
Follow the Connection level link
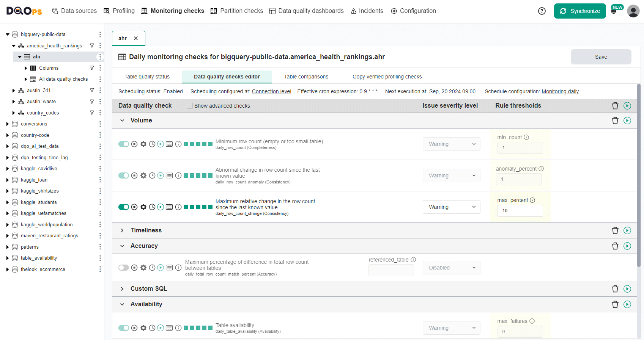pos(272,91)
